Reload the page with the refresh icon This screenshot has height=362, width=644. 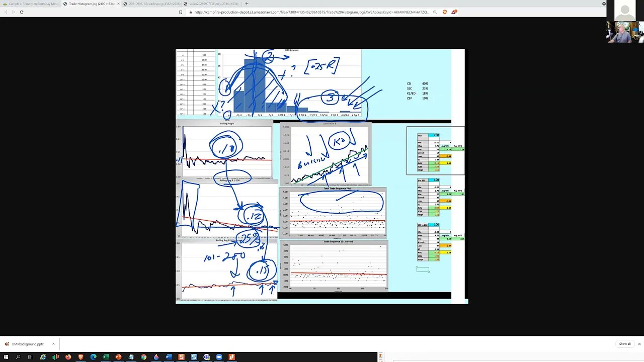click(x=22, y=12)
